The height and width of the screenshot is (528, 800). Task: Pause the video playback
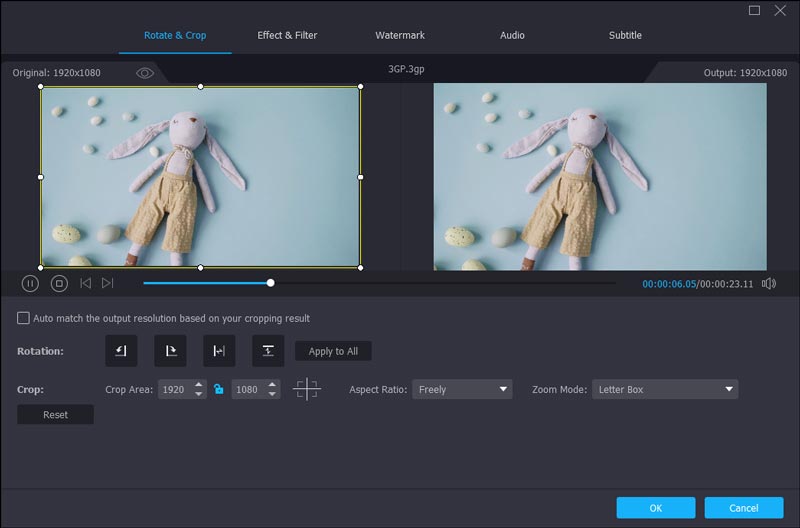click(30, 284)
